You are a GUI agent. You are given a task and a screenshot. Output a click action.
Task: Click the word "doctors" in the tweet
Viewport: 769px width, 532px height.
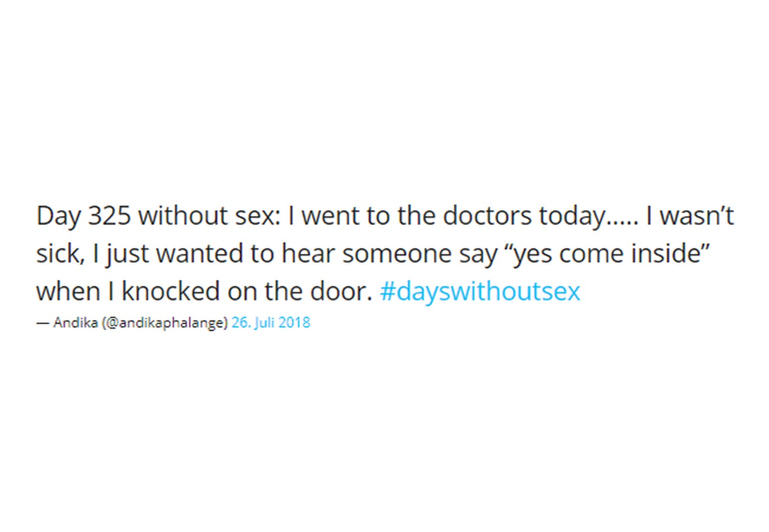(487, 216)
